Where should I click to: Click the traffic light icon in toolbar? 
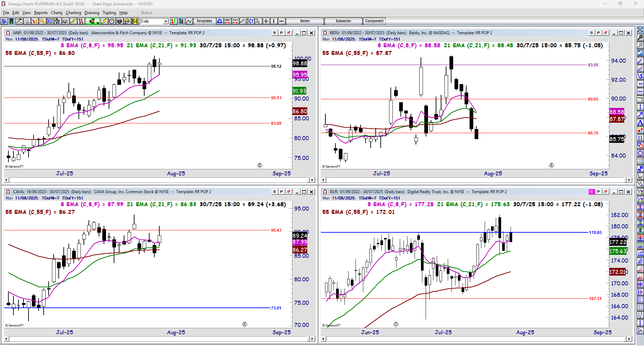coord(11,21)
